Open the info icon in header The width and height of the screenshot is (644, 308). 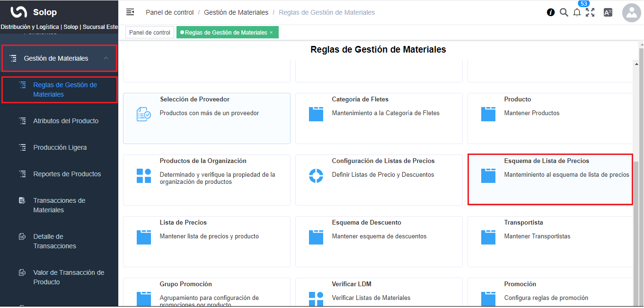point(550,13)
